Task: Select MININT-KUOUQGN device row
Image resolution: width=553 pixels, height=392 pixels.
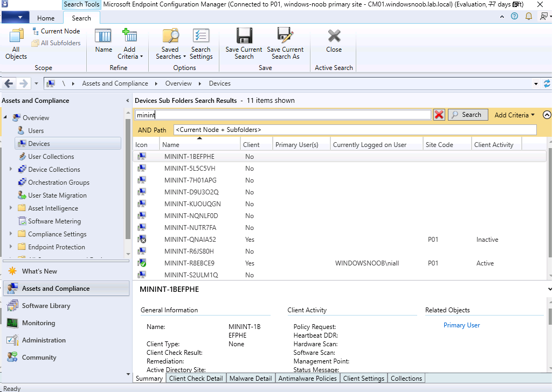Action: tap(340, 204)
